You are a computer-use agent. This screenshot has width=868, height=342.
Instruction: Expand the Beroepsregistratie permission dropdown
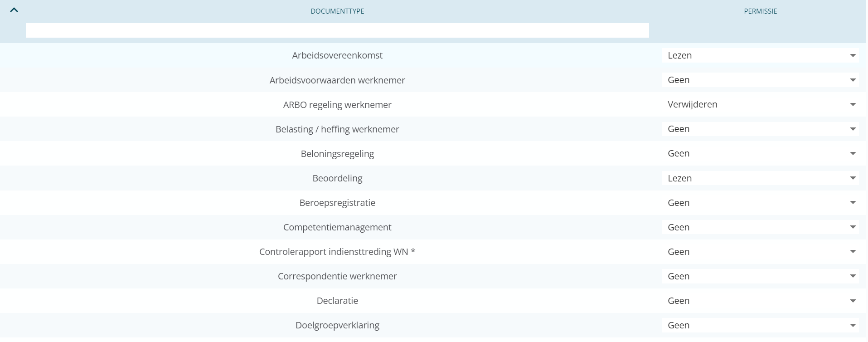click(760, 203)
